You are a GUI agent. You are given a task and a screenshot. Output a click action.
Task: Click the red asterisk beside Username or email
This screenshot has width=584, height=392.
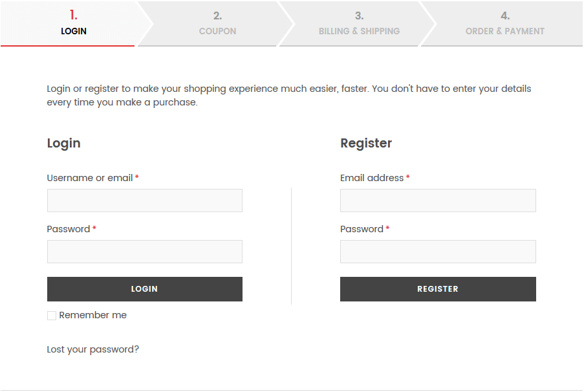[x=136, y=177]
